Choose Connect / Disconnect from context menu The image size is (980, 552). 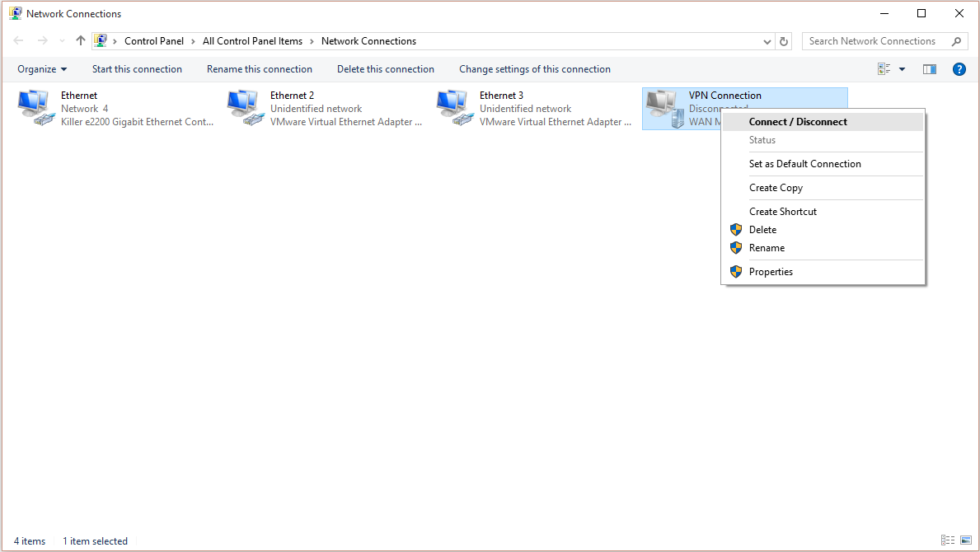pos(797,121)
